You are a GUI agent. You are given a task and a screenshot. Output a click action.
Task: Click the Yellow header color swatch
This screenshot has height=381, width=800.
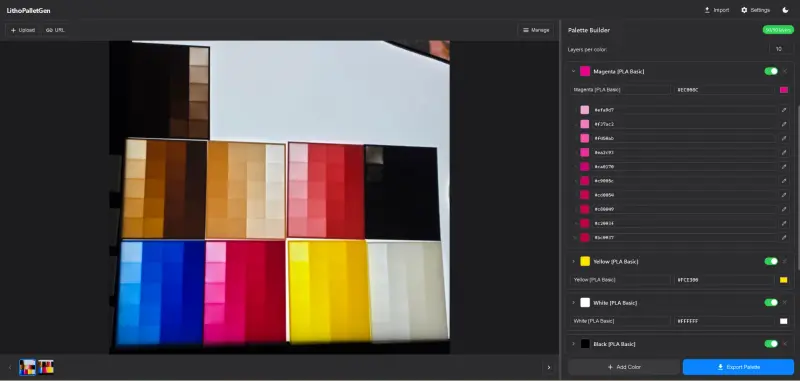585,262
